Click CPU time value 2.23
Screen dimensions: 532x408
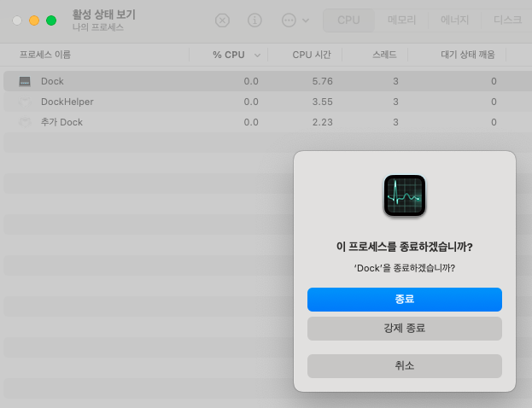tap(322, 122)
